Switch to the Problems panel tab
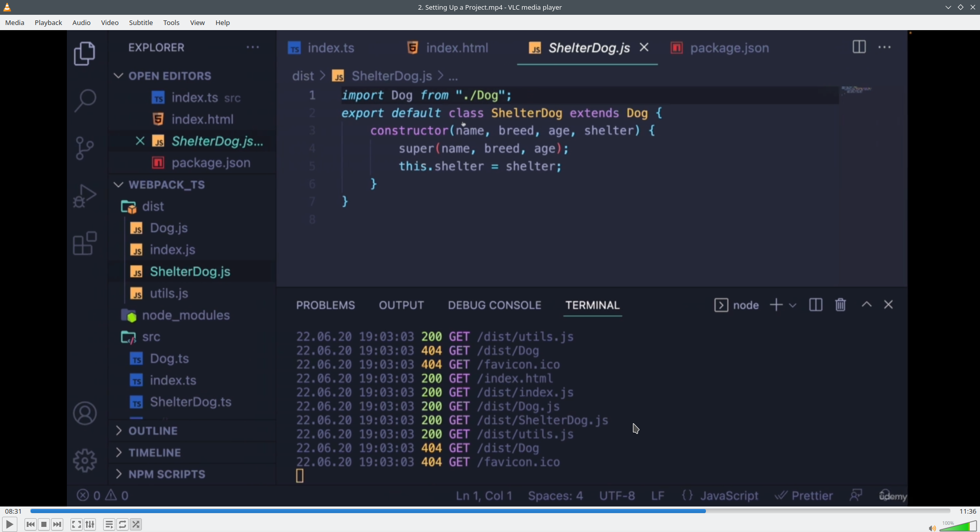980x532 pixels. point(326,305)
